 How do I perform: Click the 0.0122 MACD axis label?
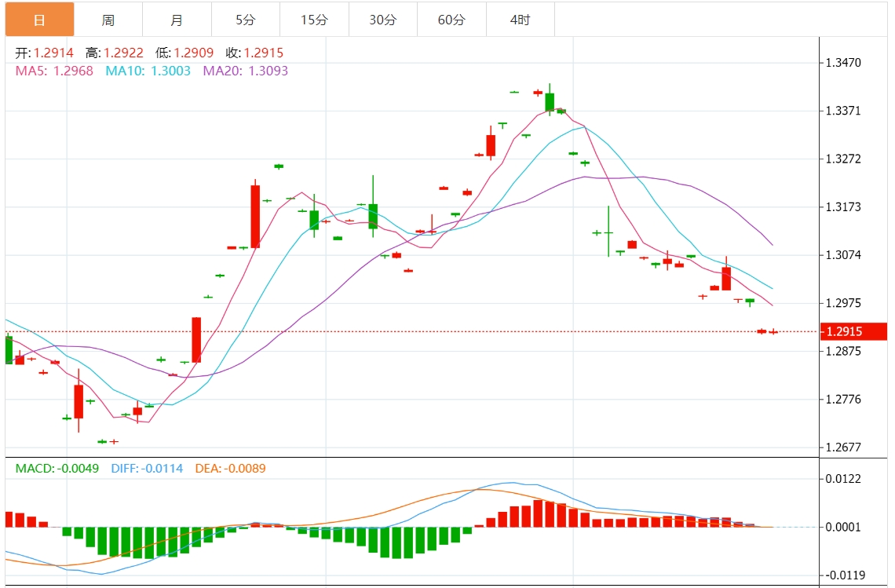[843, 479]
